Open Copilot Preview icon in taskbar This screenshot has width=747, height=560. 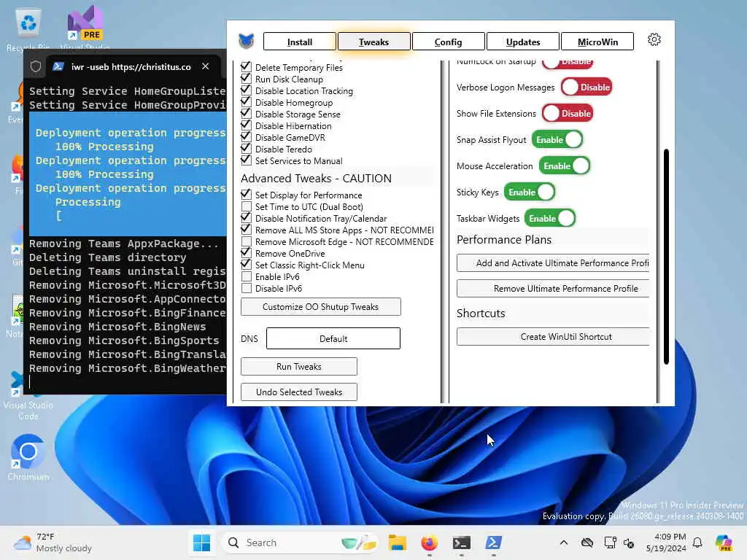pyautogui.click(x=724, y=542)
